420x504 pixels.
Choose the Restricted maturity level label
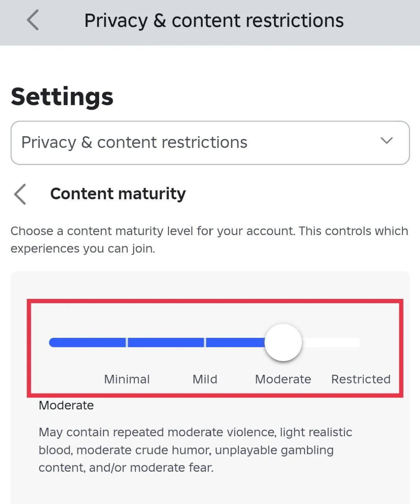[361, 379]
